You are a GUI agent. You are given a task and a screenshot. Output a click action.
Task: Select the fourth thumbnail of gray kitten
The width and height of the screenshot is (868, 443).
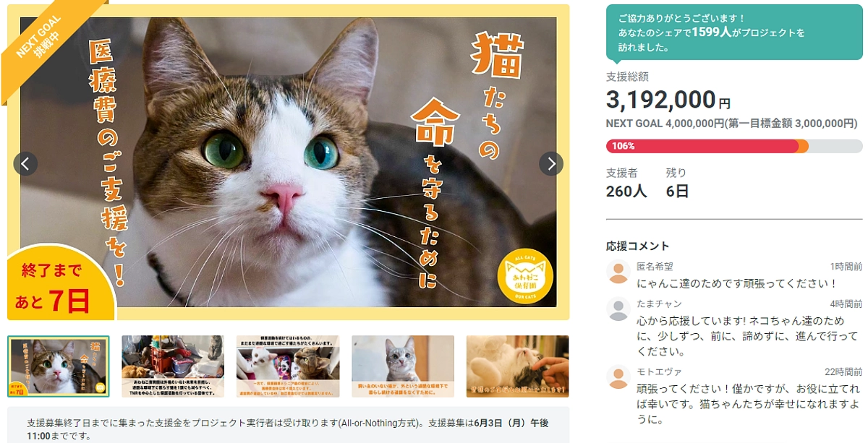(403, 366)
